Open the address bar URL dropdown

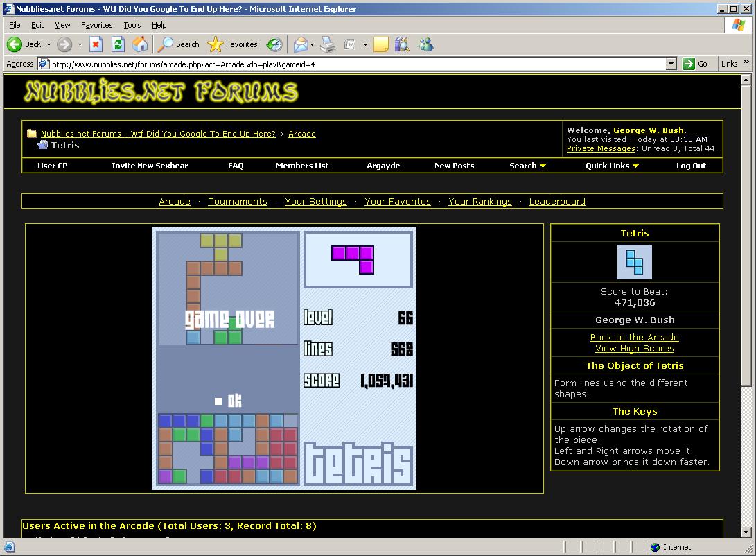(x=671, y=64)
